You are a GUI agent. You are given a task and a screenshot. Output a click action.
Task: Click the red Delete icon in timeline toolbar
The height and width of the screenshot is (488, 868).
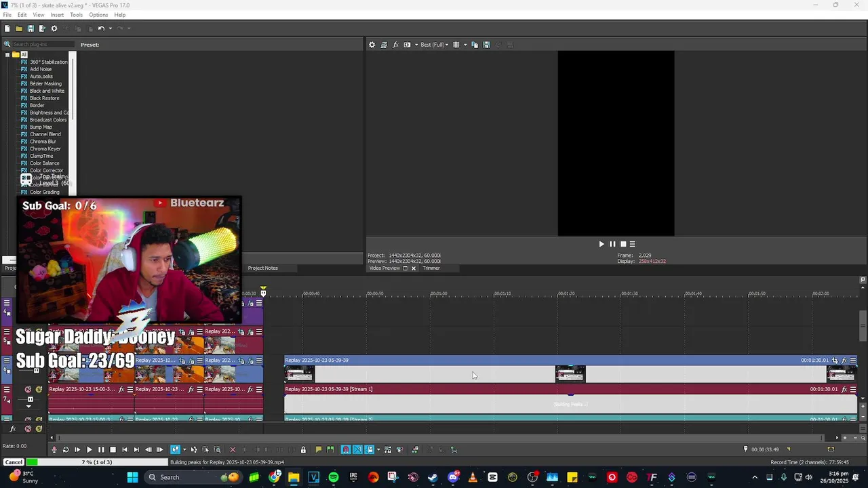pyautogui.click(x=233, y=449)
